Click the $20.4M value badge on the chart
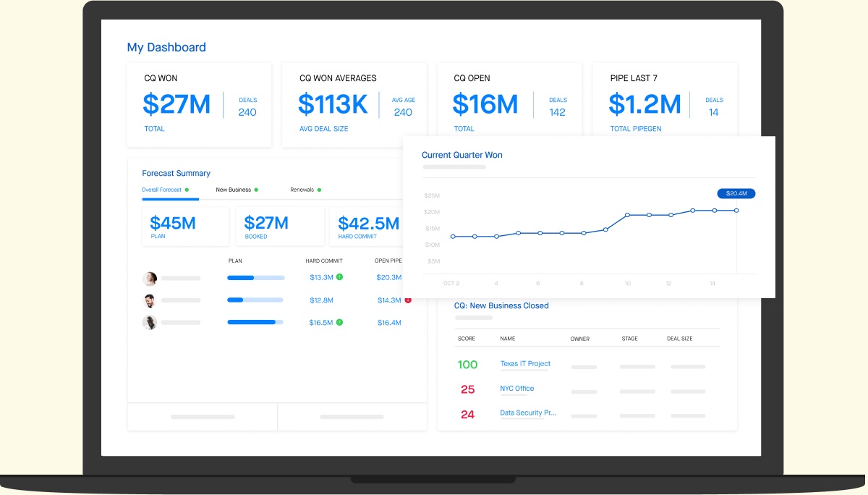 point(736,193)
